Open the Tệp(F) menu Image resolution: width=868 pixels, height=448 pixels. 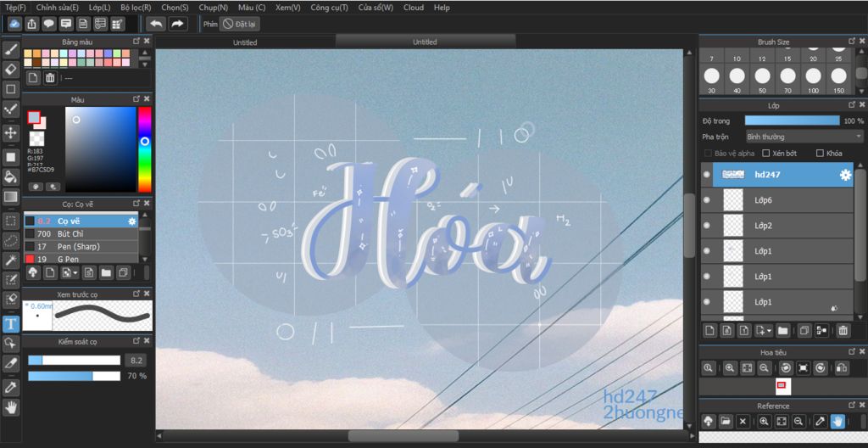(15, 7)
